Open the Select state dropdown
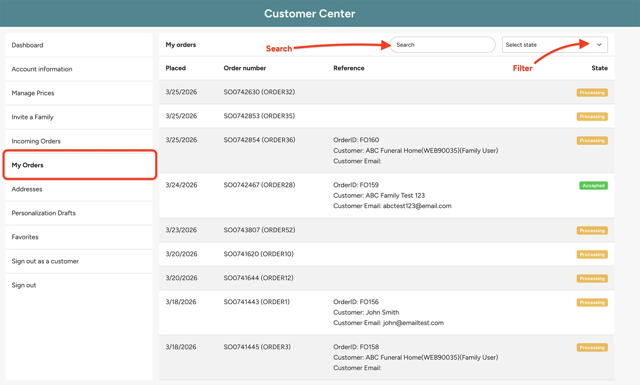 point(555,45)
